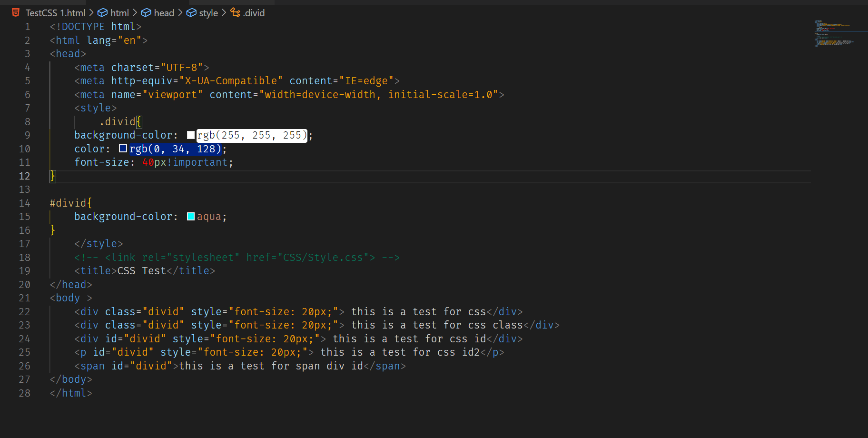Select the .divid breadcrumb segment
868x438 pixels.
click(254, 13)
